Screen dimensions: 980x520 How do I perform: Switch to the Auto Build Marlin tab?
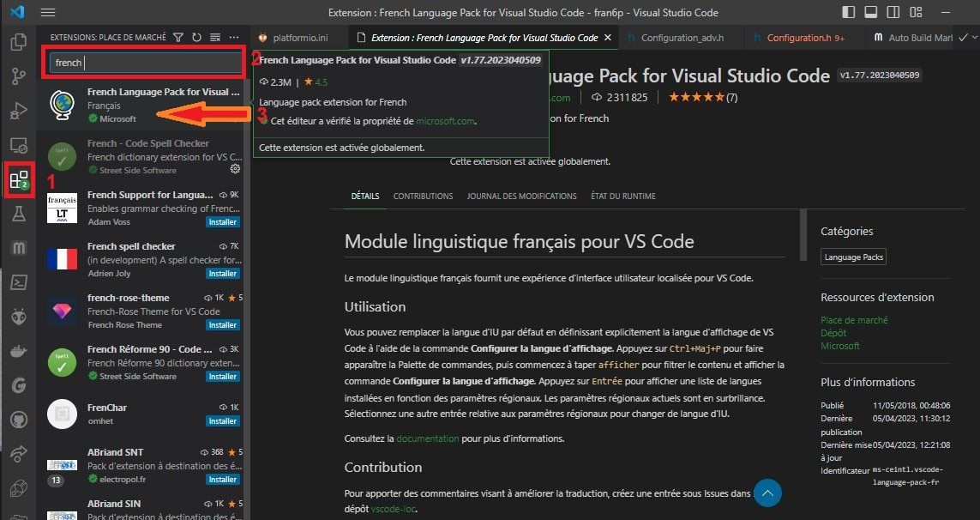click(x=912, y=38)
